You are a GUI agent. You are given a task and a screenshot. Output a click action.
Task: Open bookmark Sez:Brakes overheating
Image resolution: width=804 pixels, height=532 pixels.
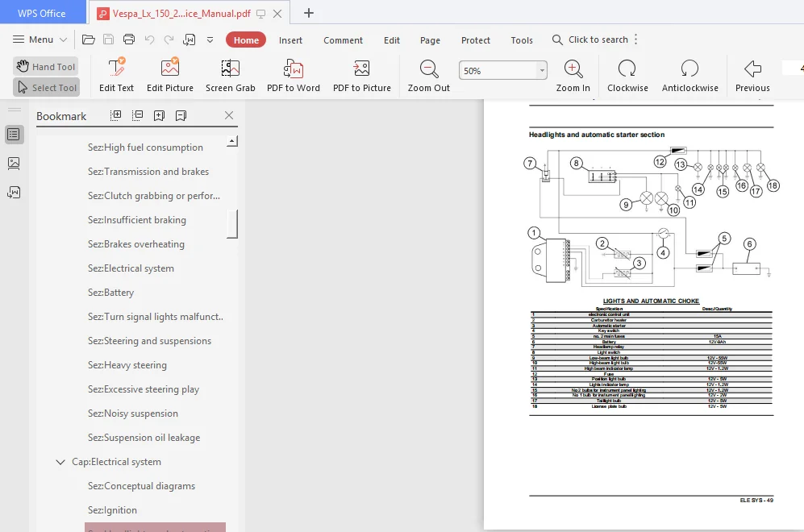coord(135,244)
